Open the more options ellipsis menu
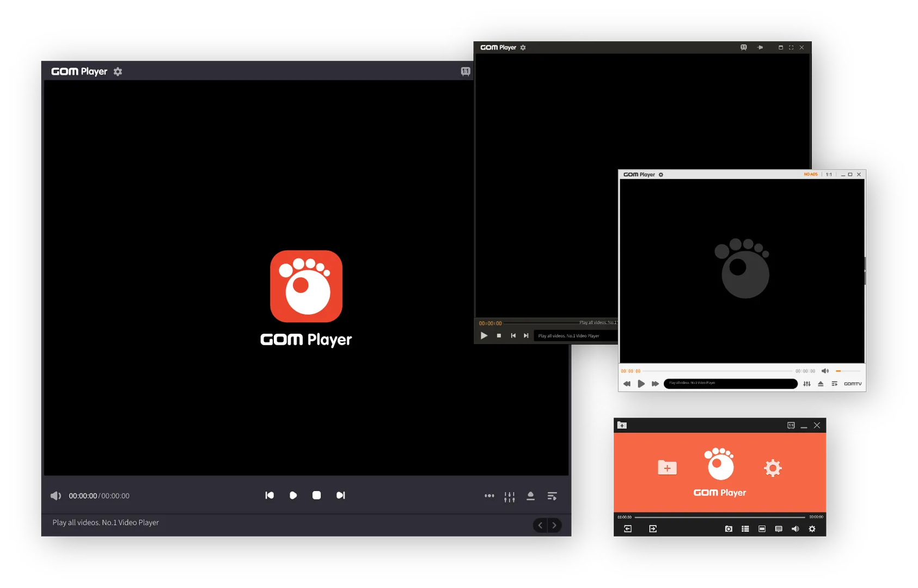918x588 pixels. pos(489,495)
